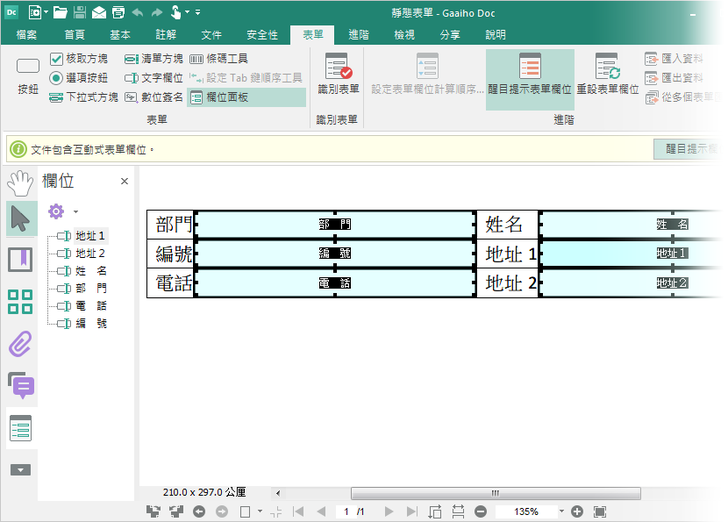
Task: Expand the sidebar more-panels arrow
Action: [x=20, y=469]
